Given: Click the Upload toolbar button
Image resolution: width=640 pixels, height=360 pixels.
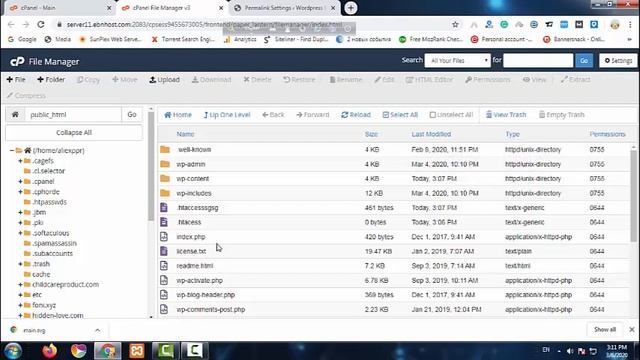Looking at the screenshot, I should (164, 80).
